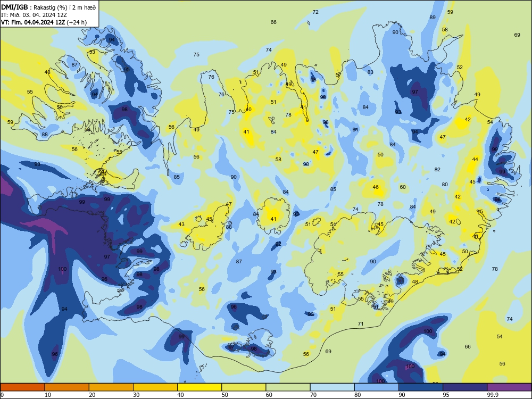Click the purple legend swatch above 99.9
532x399 pixels.
coord(509,387)
